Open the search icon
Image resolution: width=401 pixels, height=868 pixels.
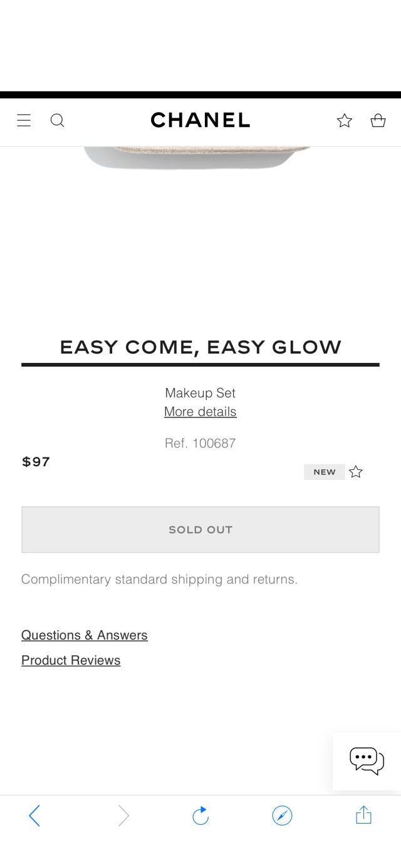[57, 120]
